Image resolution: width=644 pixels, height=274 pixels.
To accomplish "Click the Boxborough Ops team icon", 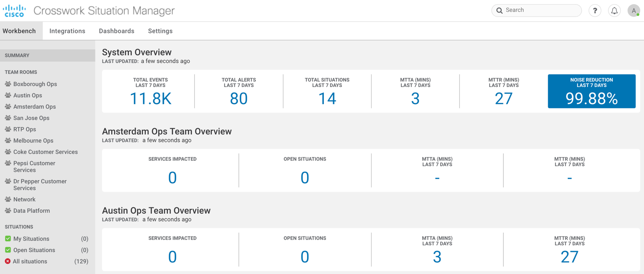I will (x=8, y=84).
